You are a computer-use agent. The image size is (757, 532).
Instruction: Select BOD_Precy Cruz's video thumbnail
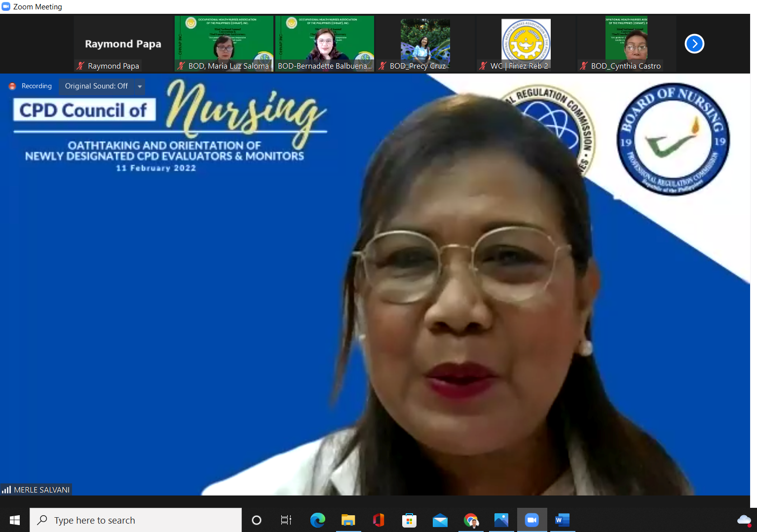tap(425, 44)
